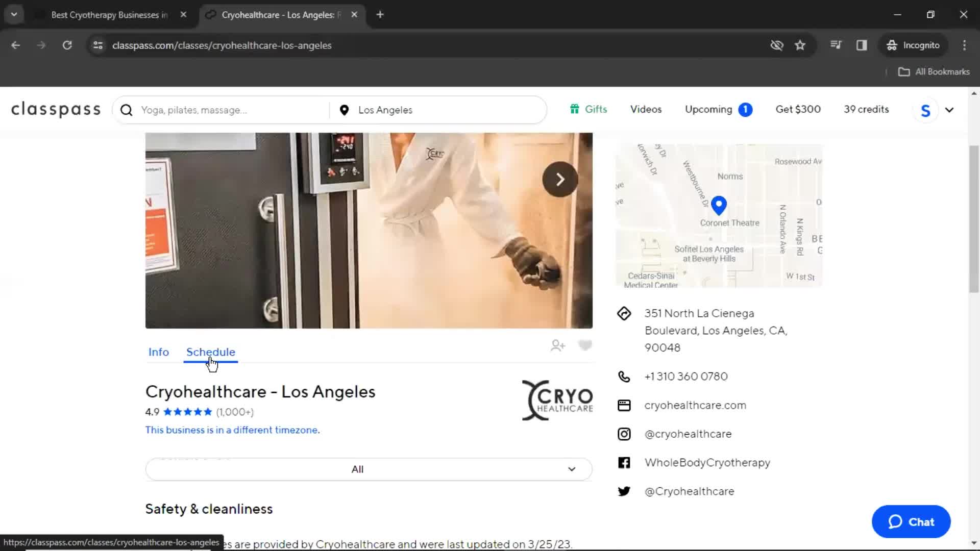Click the search magnifier icon
Screen dimensions: 980x551
coord(127,110)
